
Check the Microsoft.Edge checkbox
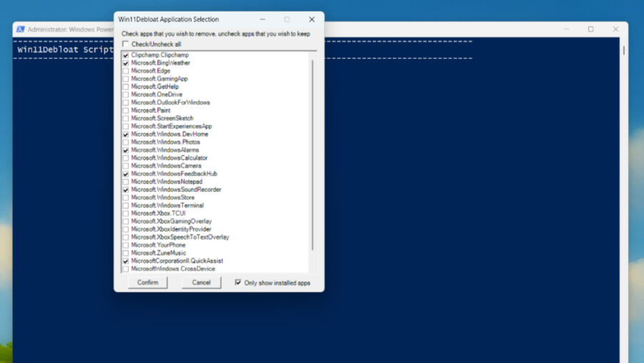pos(126,71)
